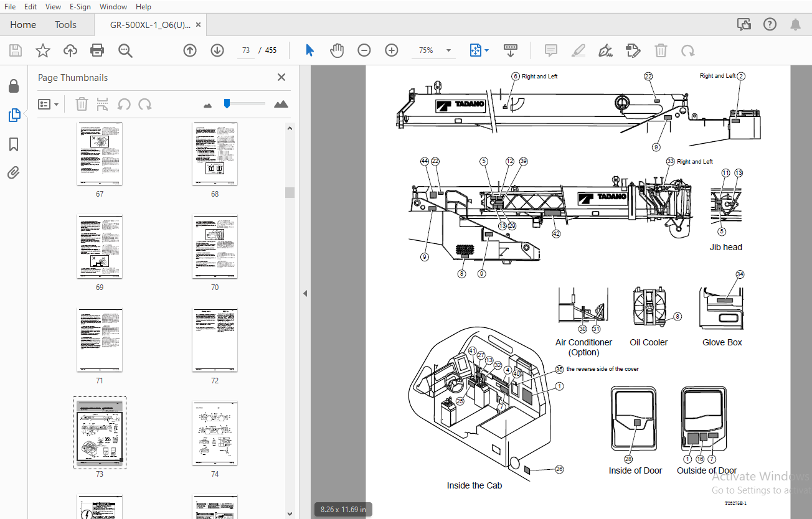Select page 73 thumbnail
Screen dimensions: 812x519
click(x=100, y=432)
